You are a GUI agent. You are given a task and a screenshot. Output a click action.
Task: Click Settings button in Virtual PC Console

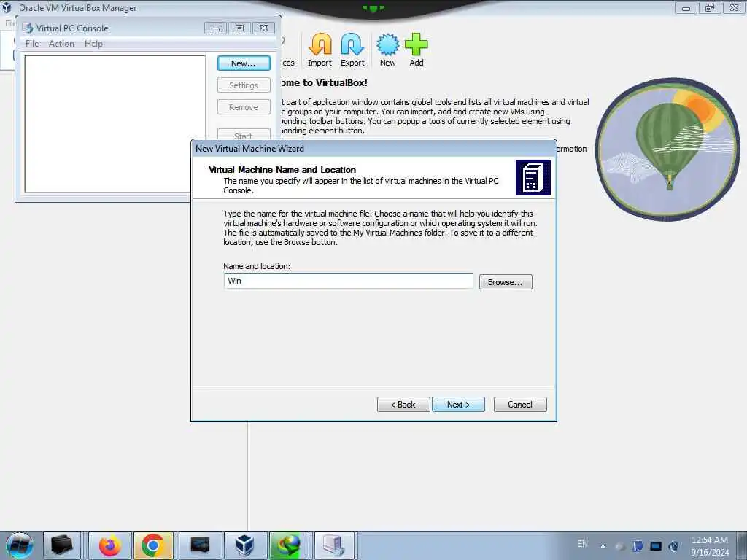(244, 85)
